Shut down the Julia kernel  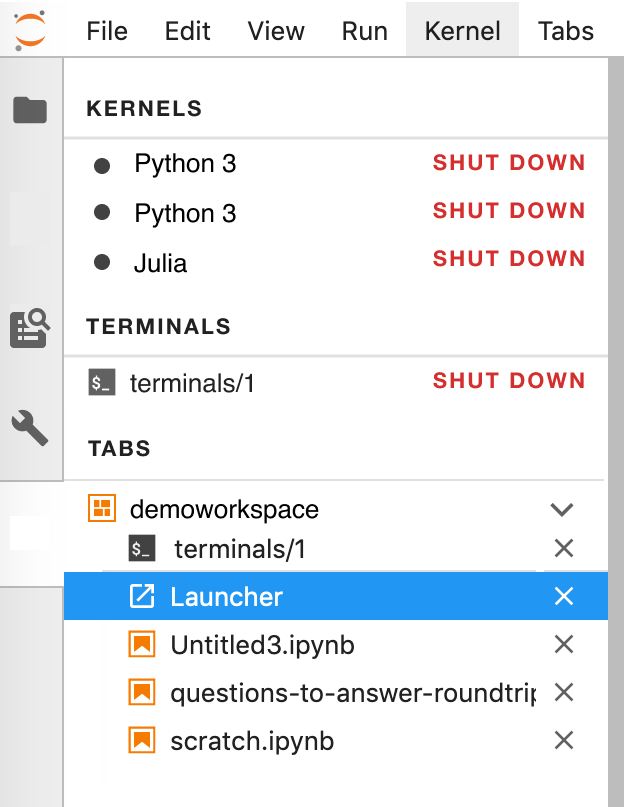coord(508,258)
